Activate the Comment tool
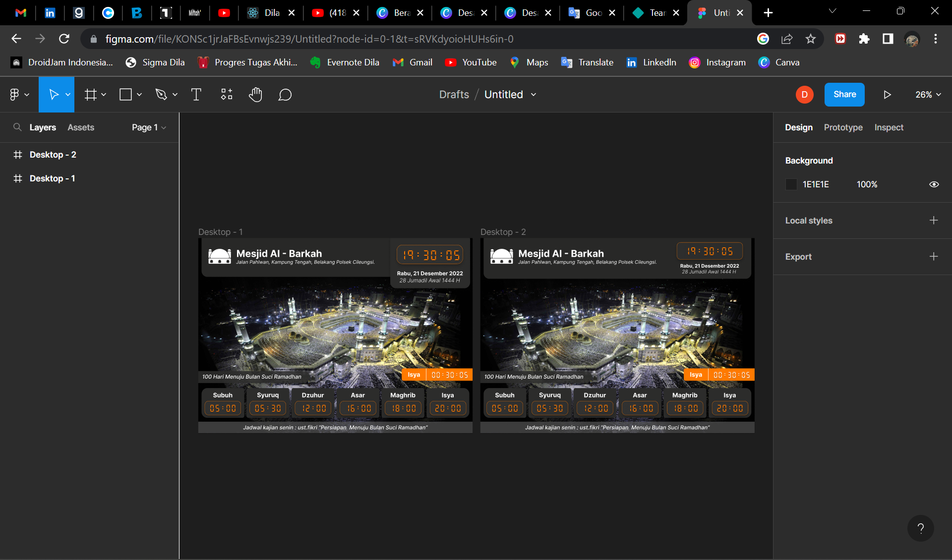Viewport: 952px width, 560px height. point(285,94)
